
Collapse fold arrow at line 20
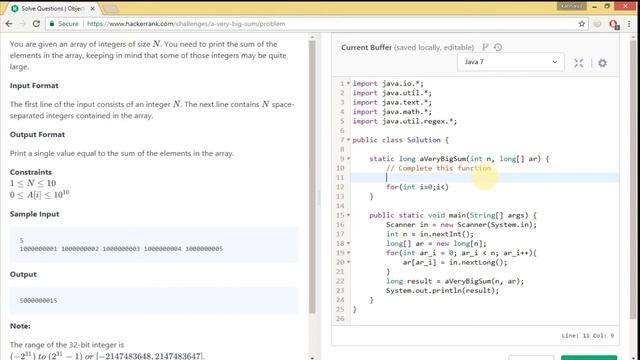click(348, 262)
